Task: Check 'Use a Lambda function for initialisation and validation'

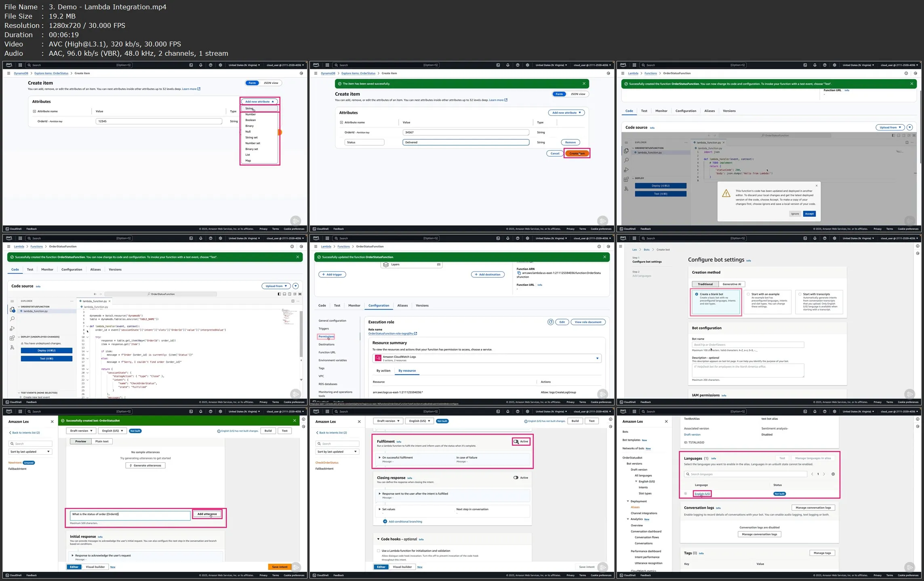Action: (x=379, y=551)
